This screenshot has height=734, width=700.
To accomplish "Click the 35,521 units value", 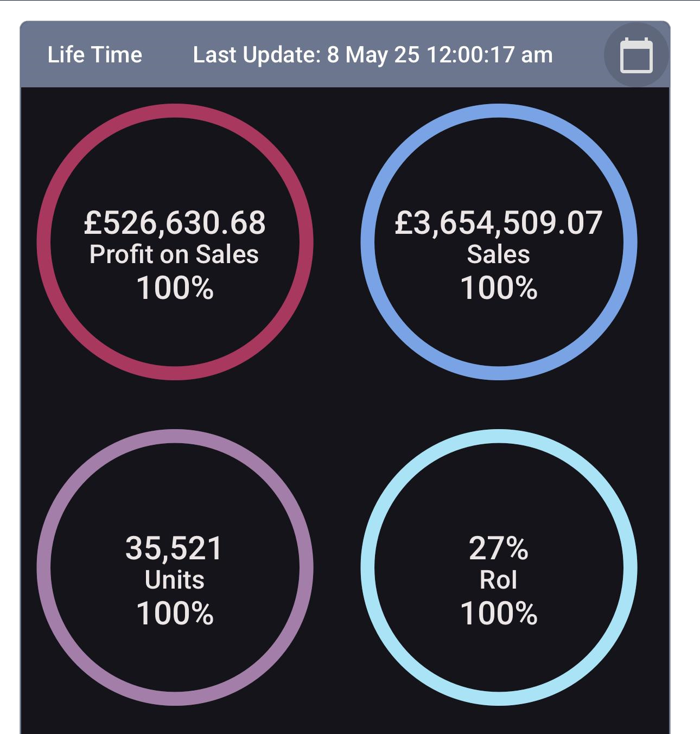I will pyautogui.click(x=174, y=548).
